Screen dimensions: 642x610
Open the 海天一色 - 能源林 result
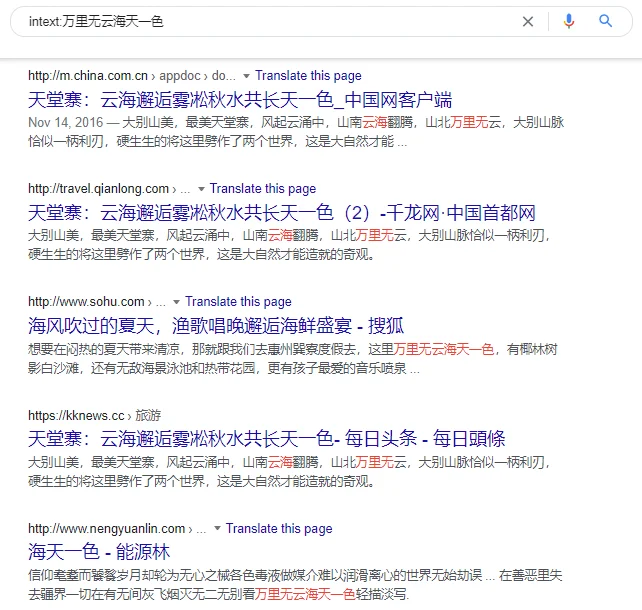coord(99,552)
